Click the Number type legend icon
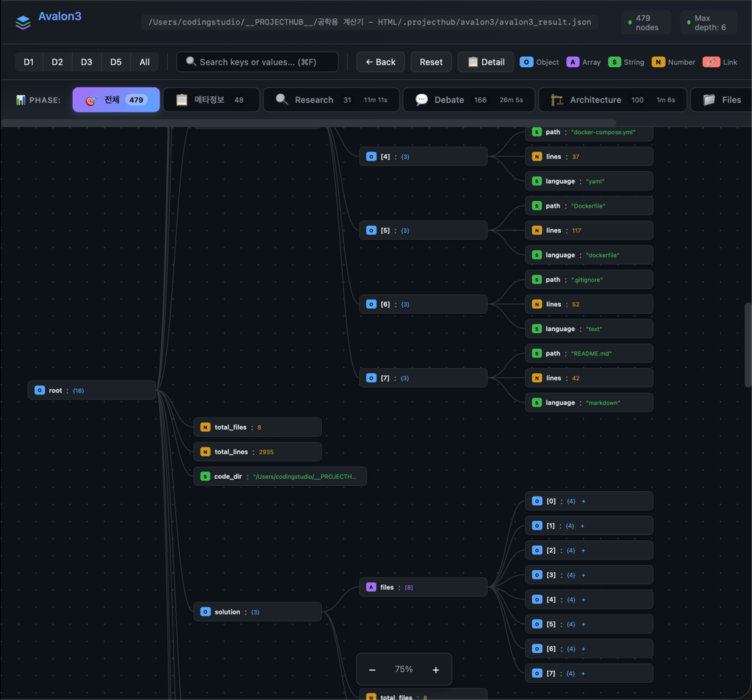Viewport: 752px width, 700px height. pos(658,62)
